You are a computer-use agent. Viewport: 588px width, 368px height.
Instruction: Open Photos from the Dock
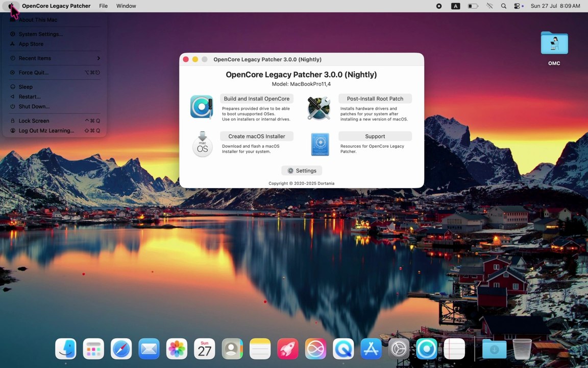[x=177, y=349]
